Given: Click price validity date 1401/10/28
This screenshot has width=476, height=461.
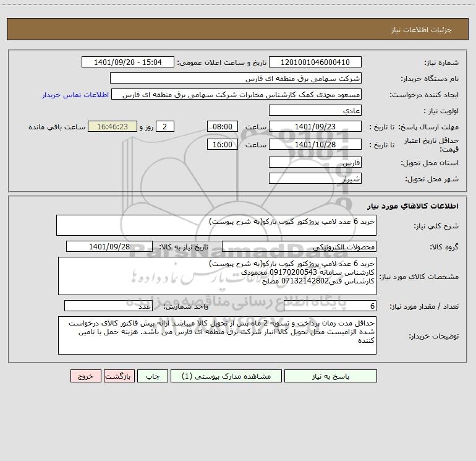Looking at the screenshot, I should tap(315, 144).
